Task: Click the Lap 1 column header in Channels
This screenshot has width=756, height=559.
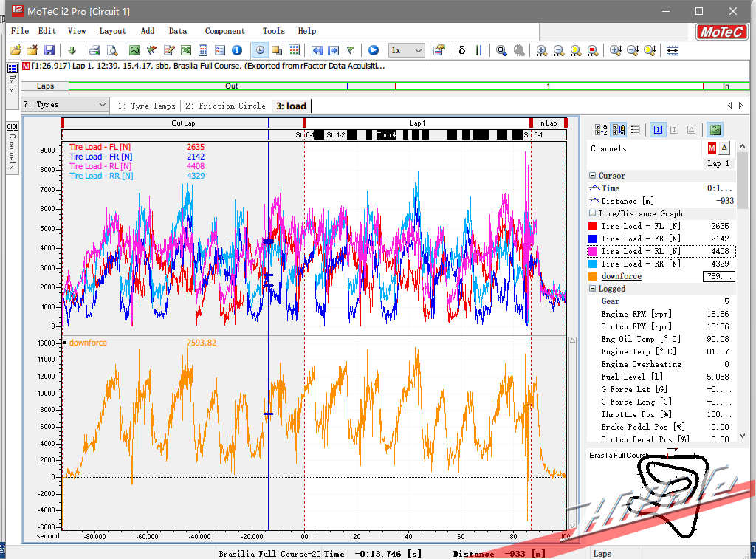Action: pos(718,163)
